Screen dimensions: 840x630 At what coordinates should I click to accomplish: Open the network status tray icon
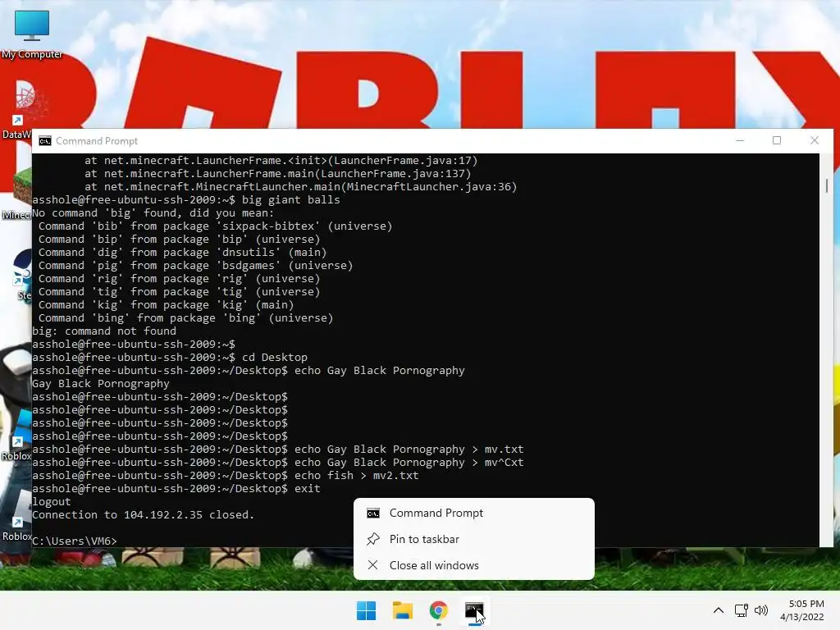pos(741,610)
